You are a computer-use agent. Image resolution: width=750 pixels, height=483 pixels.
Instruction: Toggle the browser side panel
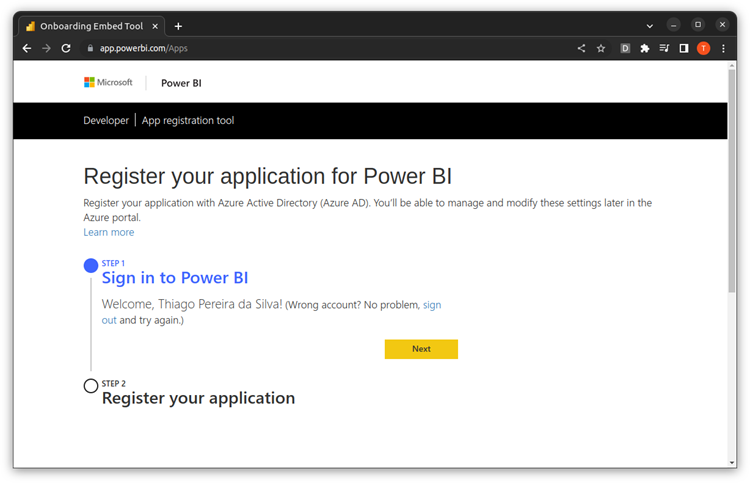click(684, 48)
